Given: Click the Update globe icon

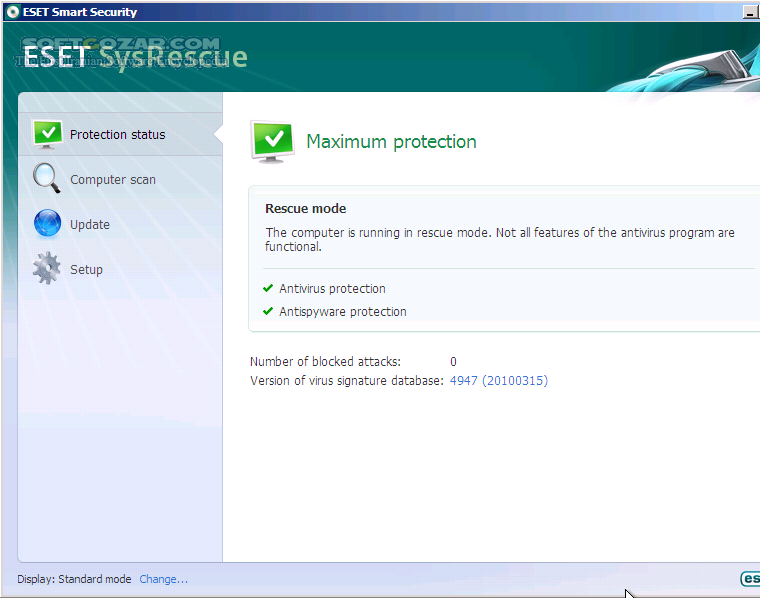Looking at the screenshot, I should 47,223.
